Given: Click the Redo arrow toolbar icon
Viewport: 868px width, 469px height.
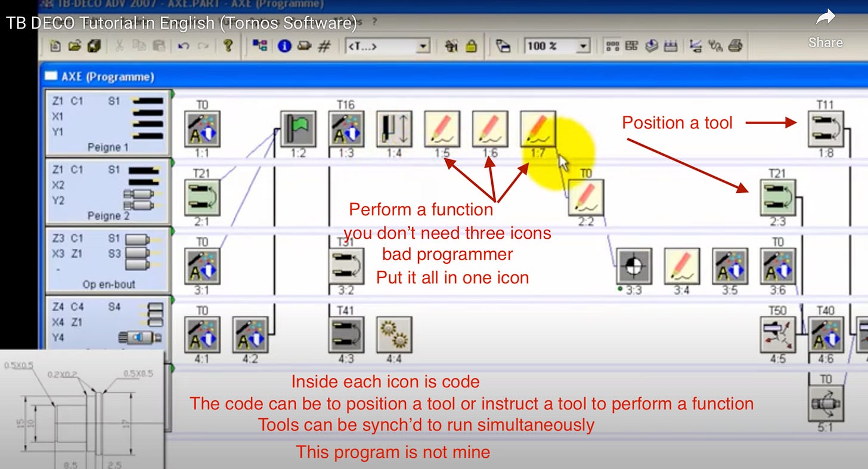Looking at the screenshot, I should click(203, 46).
